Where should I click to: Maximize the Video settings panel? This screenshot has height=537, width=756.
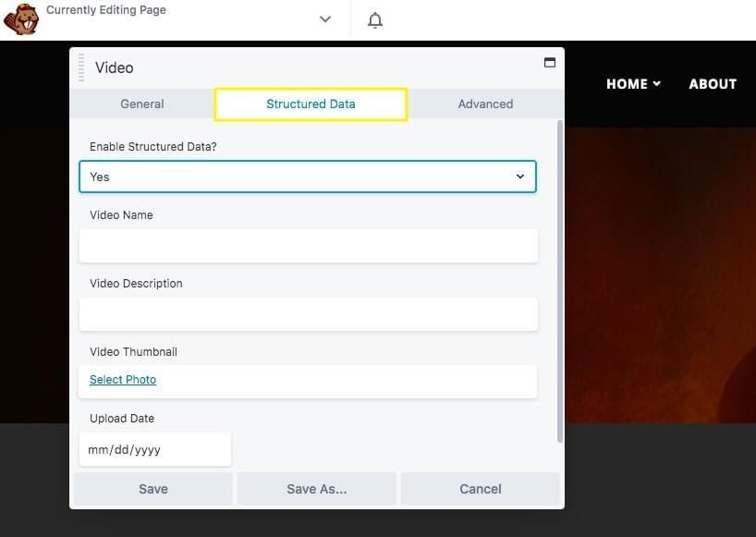pos(549,63)
